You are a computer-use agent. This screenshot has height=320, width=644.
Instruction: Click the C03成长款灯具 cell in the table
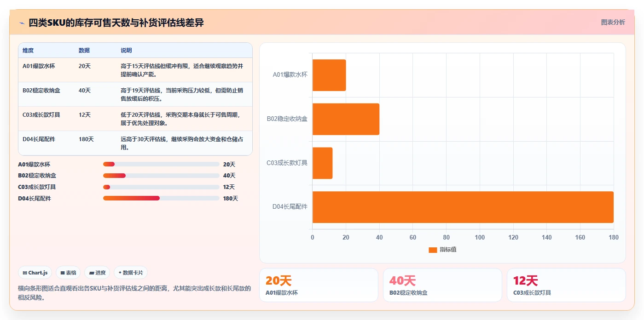tap(41, 114)
